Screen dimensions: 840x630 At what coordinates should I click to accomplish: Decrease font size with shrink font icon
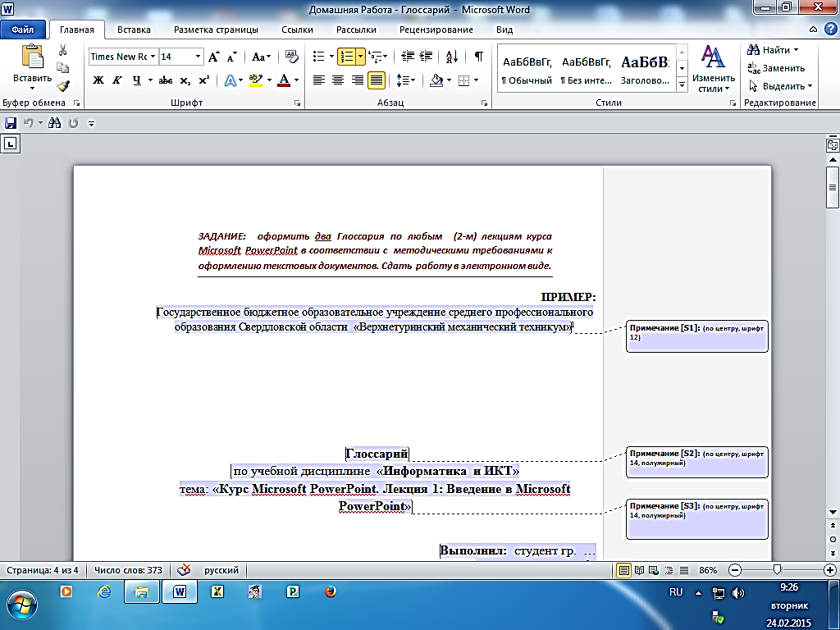pyautogui.click(x=231, y=57)
